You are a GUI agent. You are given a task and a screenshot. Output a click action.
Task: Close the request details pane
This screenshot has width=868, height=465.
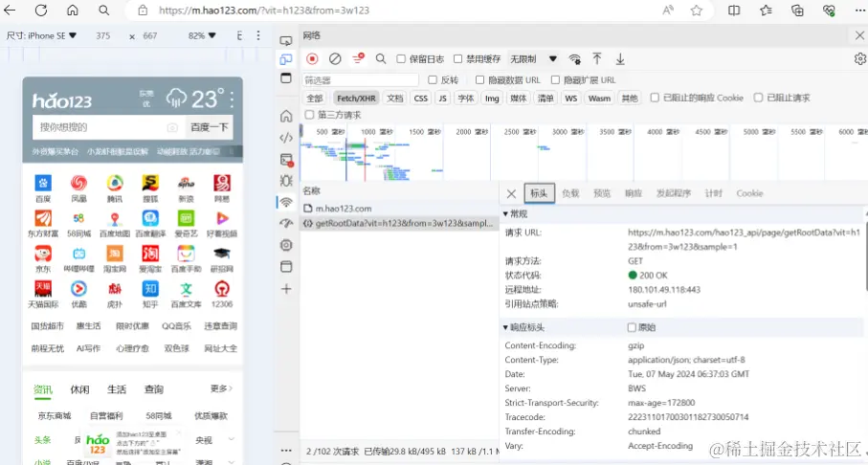coord(511,193)
